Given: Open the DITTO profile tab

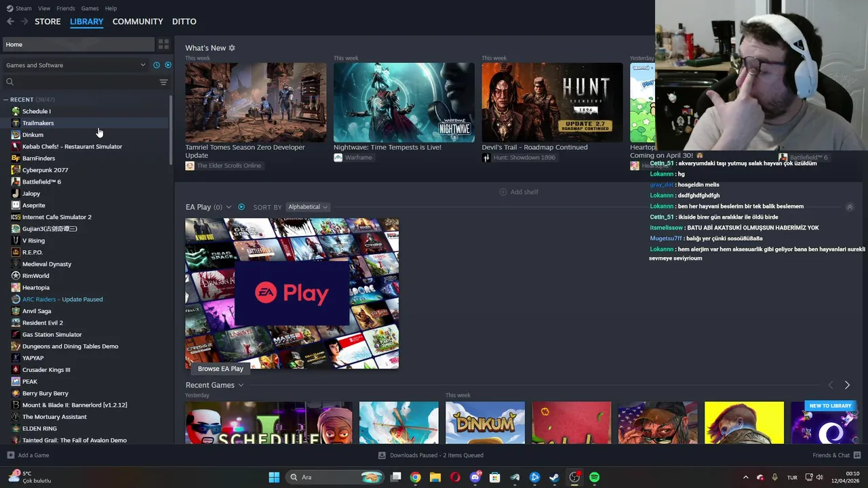Looking at the screenshot, I should coord(184,22).
